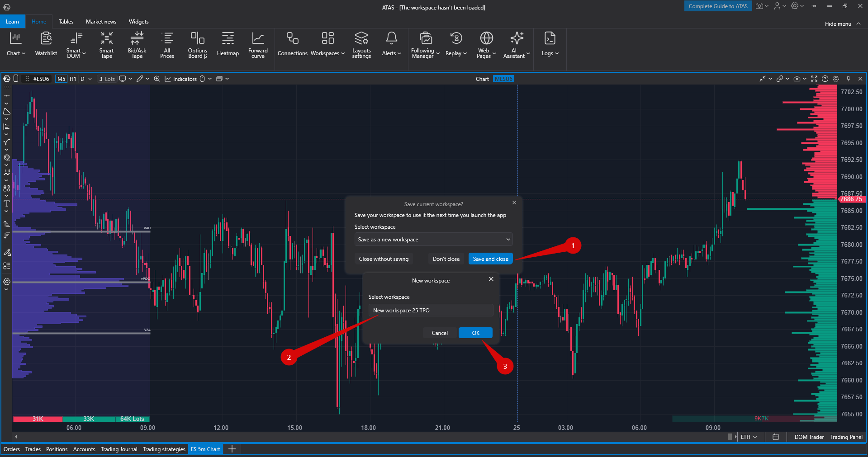Open the Web Pages tool
Viewport: 868px width, 457px height.
pyautogui.click(x=486, y=45)
